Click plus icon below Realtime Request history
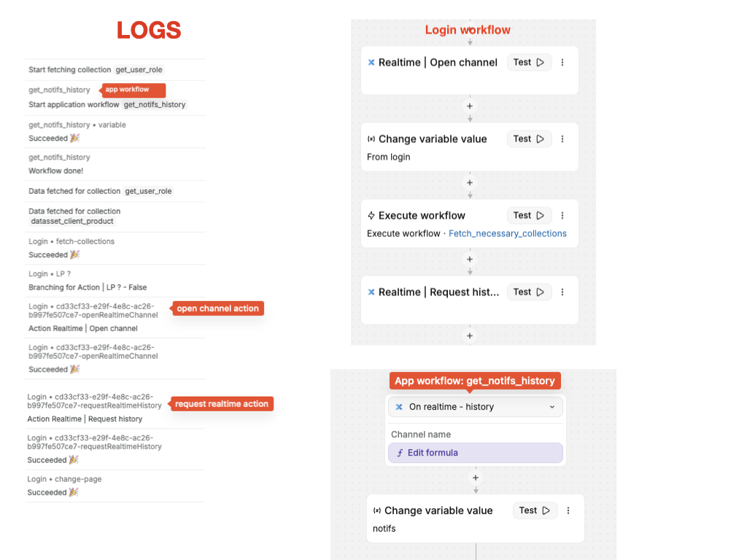Image resolution: width=747 pixels, height=560 pixels. tap(470, 336)
